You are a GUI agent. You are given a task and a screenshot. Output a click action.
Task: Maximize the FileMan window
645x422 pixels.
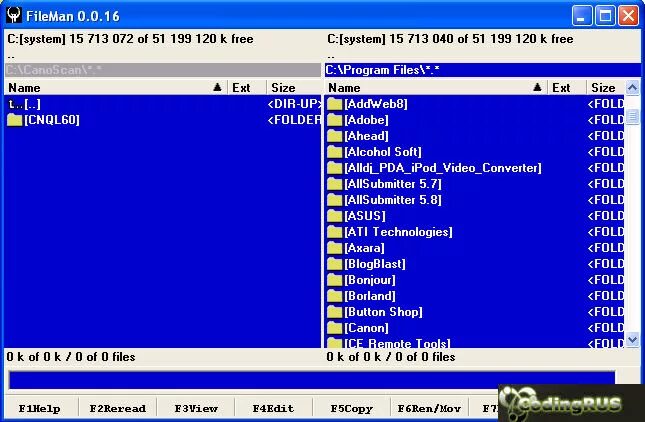(605, 16)
